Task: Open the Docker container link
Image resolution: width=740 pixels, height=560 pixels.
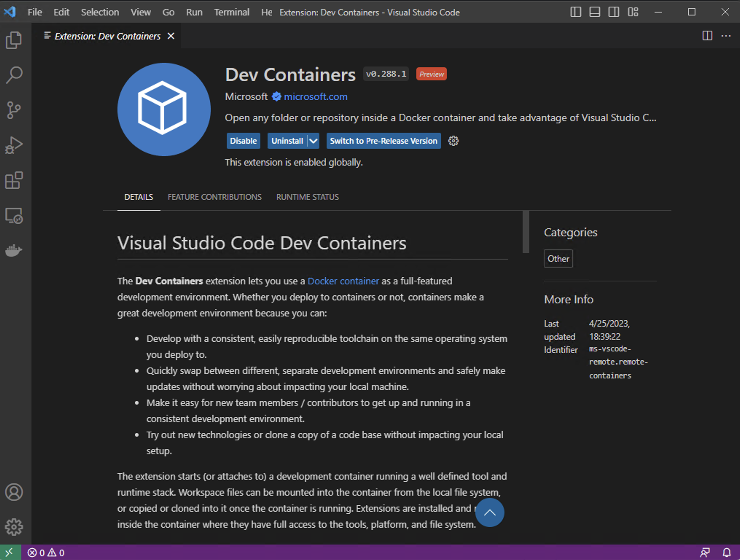Action: tap(343, 281)
